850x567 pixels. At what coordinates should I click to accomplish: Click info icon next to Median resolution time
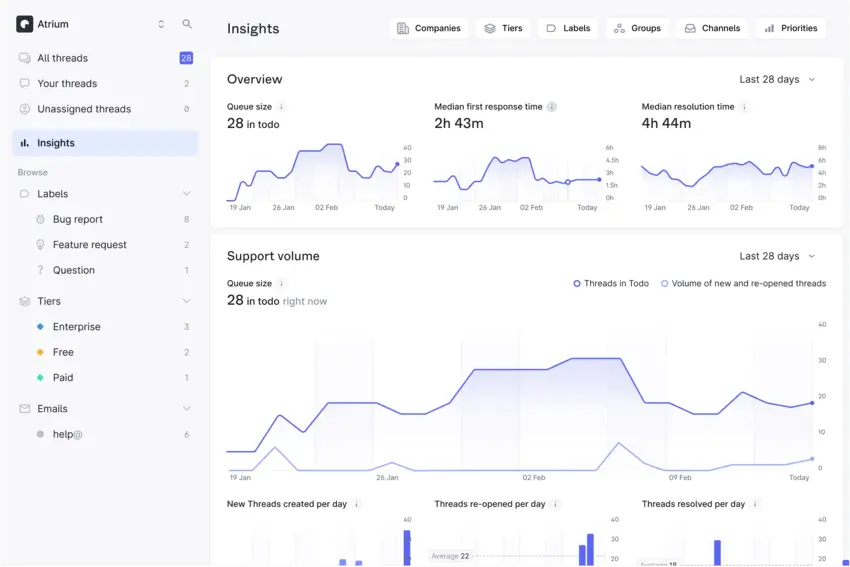744,107
